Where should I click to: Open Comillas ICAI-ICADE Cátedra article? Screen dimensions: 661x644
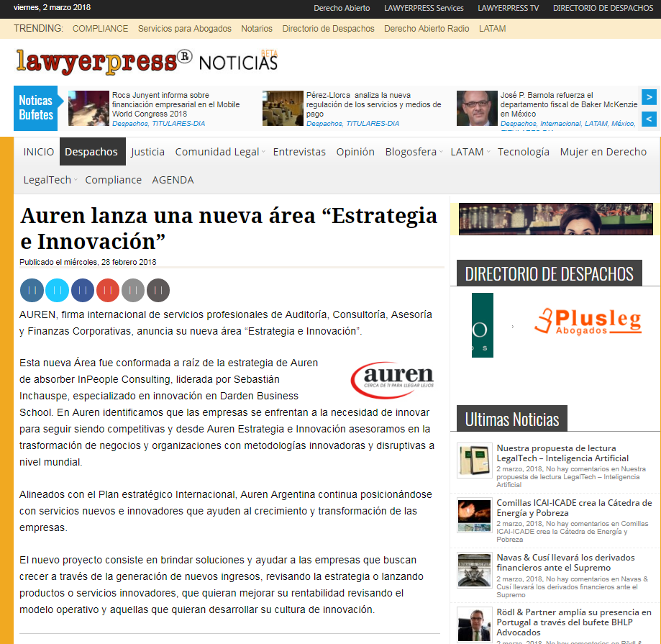click(x=574, y=508)
